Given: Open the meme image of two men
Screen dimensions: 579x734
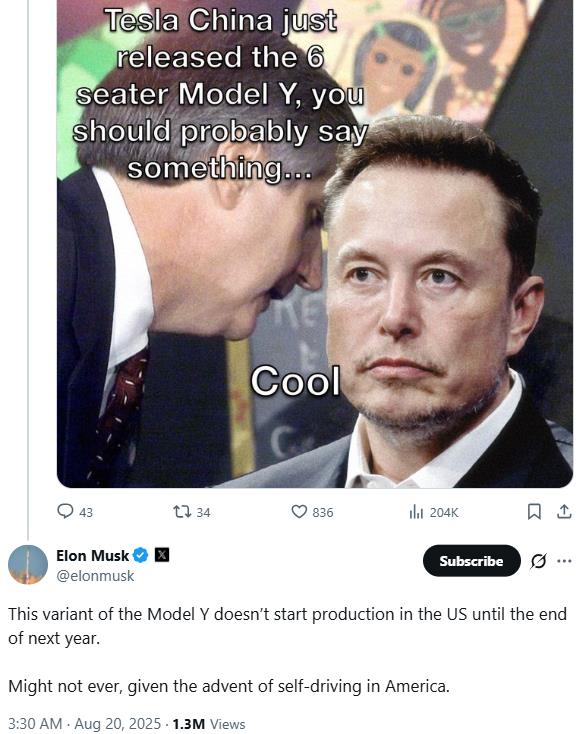Looking at the screenshot, I should click(315, 243).
